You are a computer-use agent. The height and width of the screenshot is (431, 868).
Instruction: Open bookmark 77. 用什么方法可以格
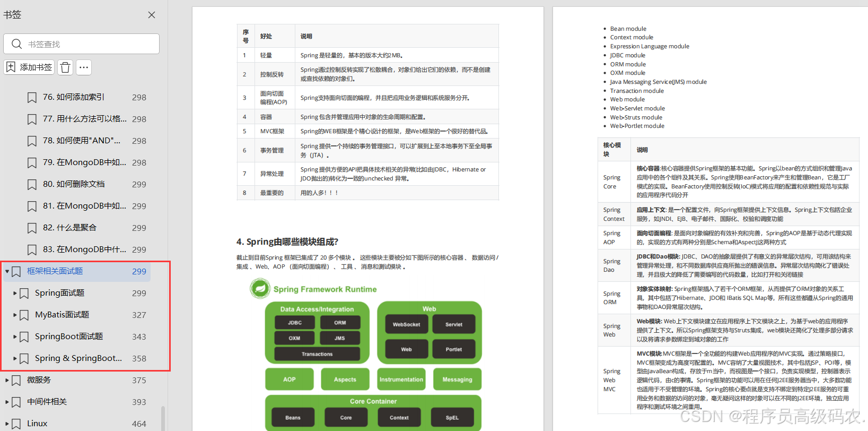(85, 119)
